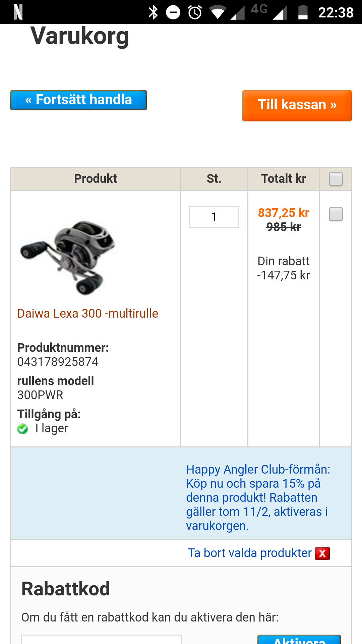Tap the battery status icon
Viewport: 362px width, 644px height.
303,12
